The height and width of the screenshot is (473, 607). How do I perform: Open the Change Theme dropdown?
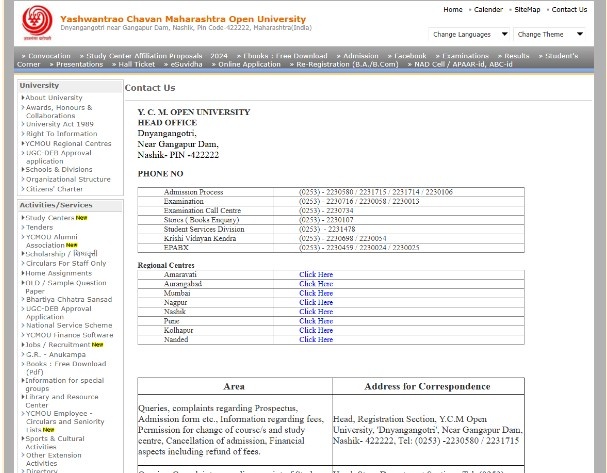549,34
